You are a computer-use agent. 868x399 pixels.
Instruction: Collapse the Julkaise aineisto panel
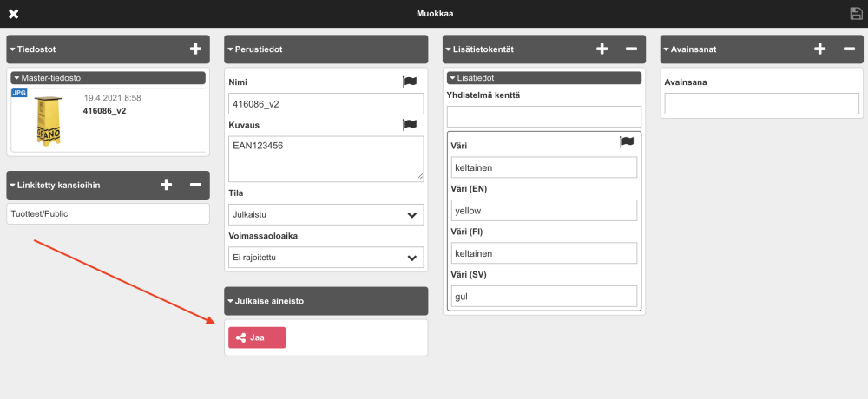(x=230, y=301)
